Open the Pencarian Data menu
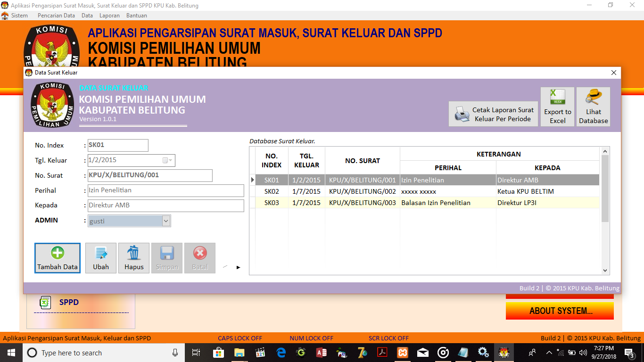644x362 pixels. (x=56, y=15)
